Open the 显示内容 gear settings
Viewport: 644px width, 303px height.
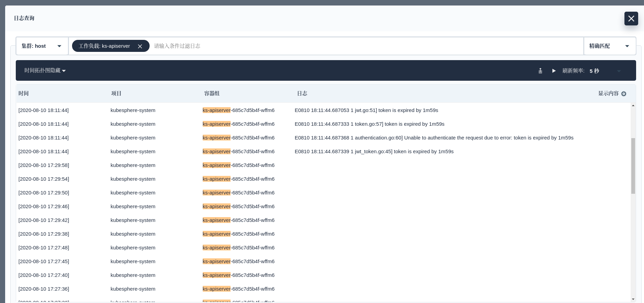(624, 94)
